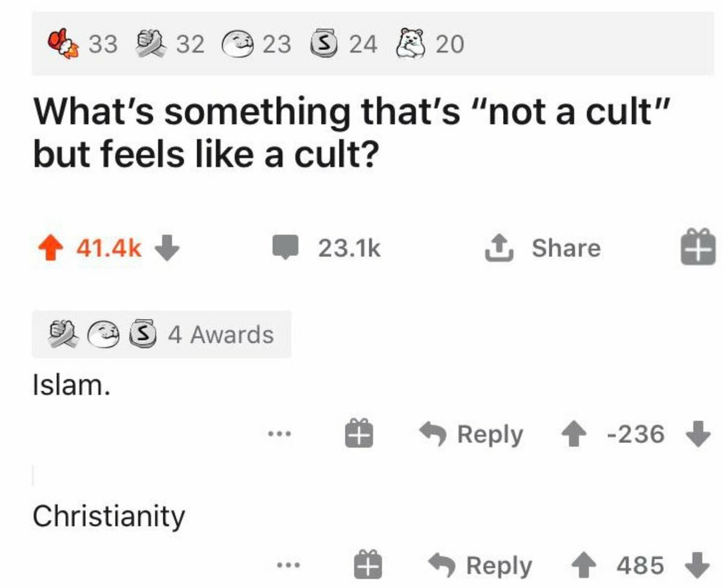Give an award to the Islam comment
This screenshot has height=588, width=723.
point(359,434)
